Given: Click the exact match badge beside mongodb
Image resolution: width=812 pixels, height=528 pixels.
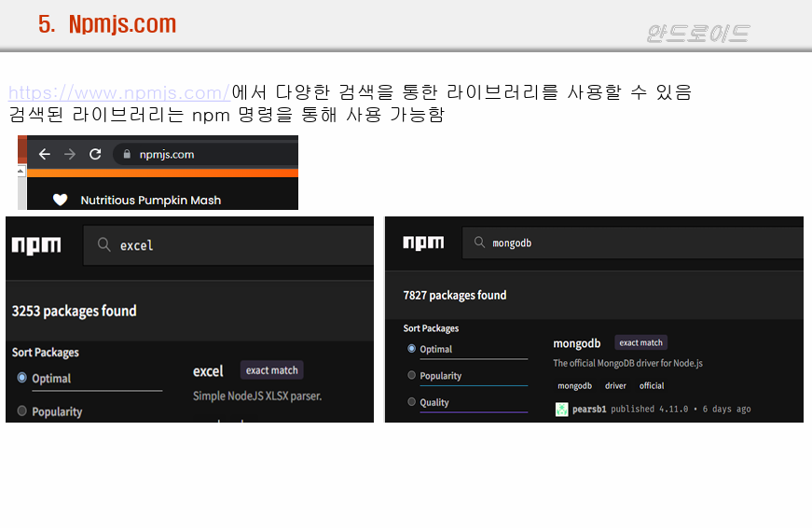Looking at the screenshot, I should [641, 342].
